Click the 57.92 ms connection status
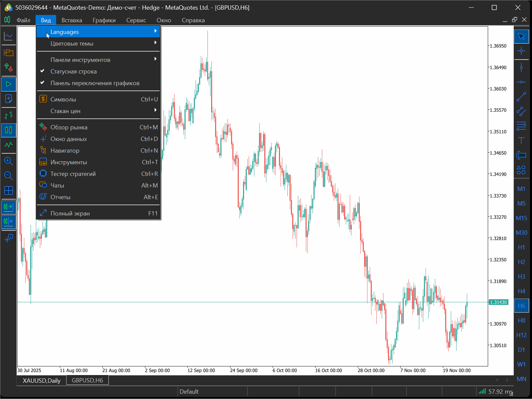532x399 pixels. pos(500,392)
